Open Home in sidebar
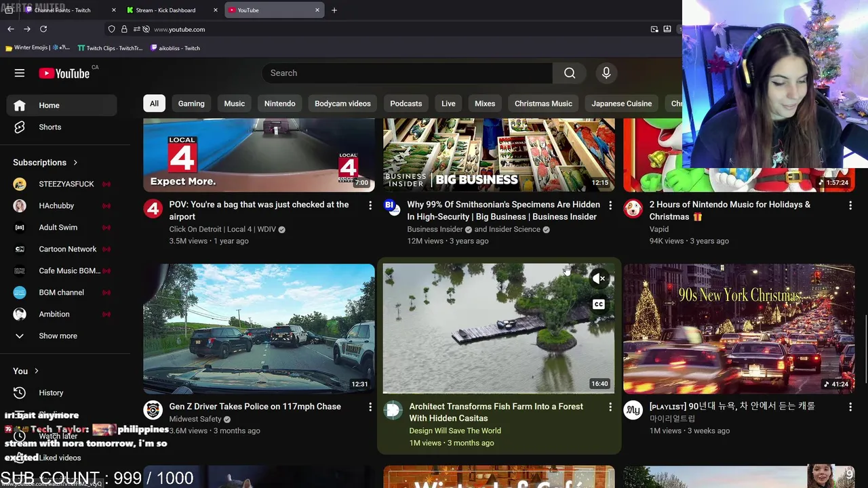 tap(62, 105)
